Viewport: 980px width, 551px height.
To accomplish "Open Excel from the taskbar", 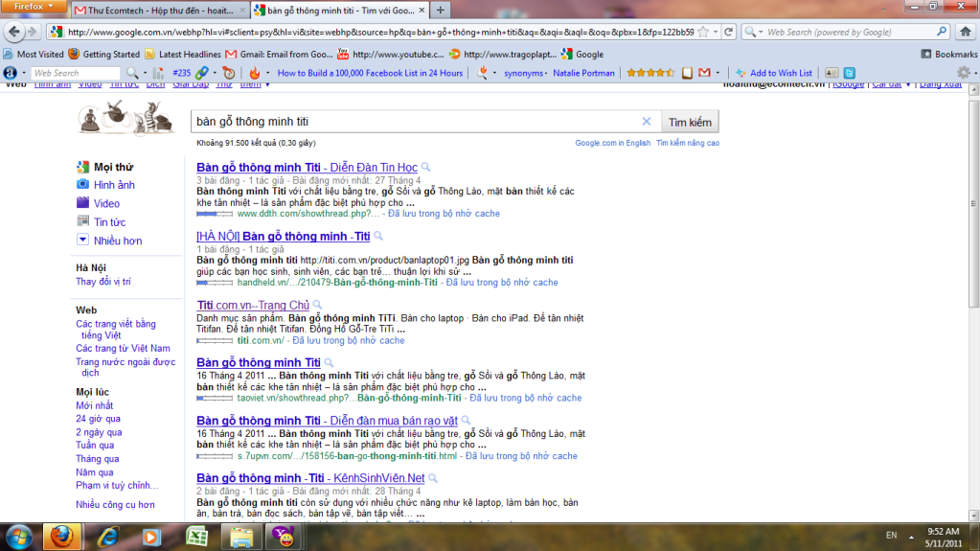I will coord(197,538).
